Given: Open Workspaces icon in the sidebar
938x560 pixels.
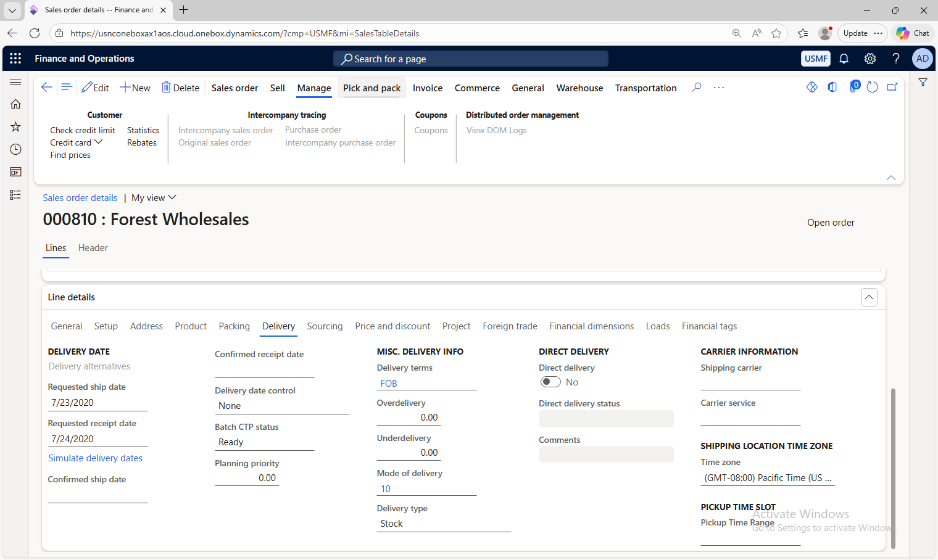Looking at the screenshot, I should [15, 172].
